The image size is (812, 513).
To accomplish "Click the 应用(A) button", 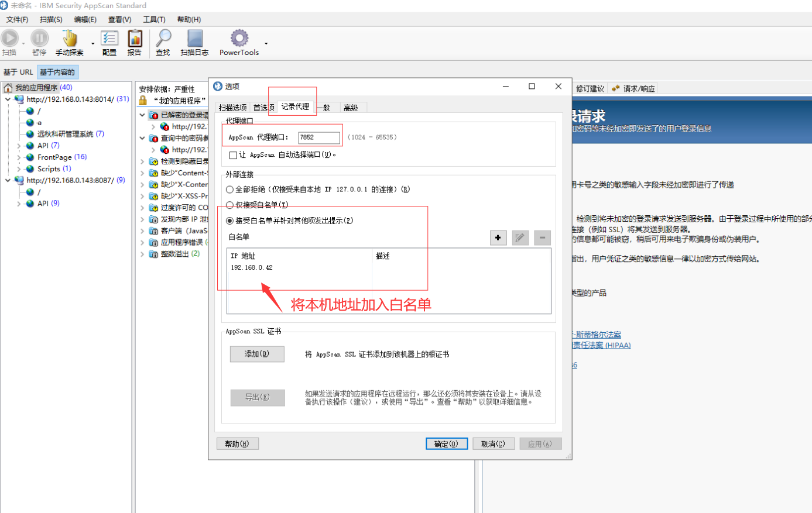I will (540, 444).
